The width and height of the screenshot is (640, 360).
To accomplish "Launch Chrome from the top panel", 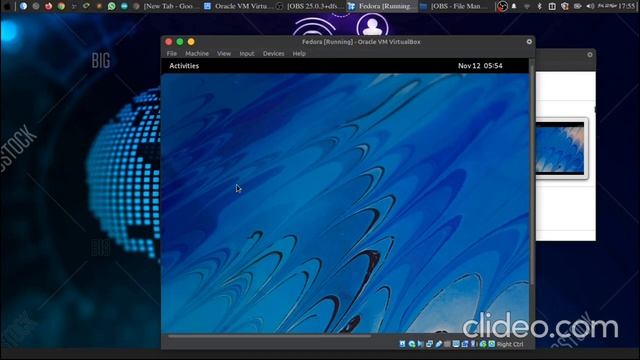I will click(x=61, y=6).
